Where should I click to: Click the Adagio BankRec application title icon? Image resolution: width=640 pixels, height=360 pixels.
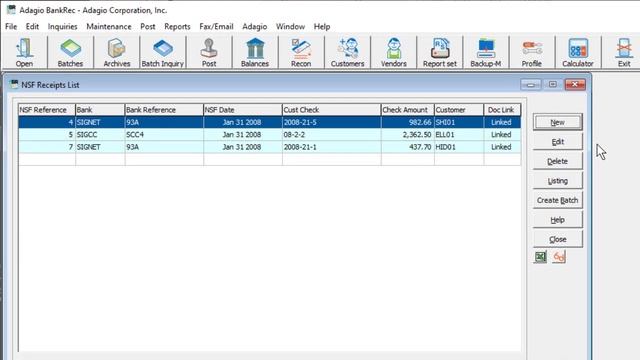point(11,10)
